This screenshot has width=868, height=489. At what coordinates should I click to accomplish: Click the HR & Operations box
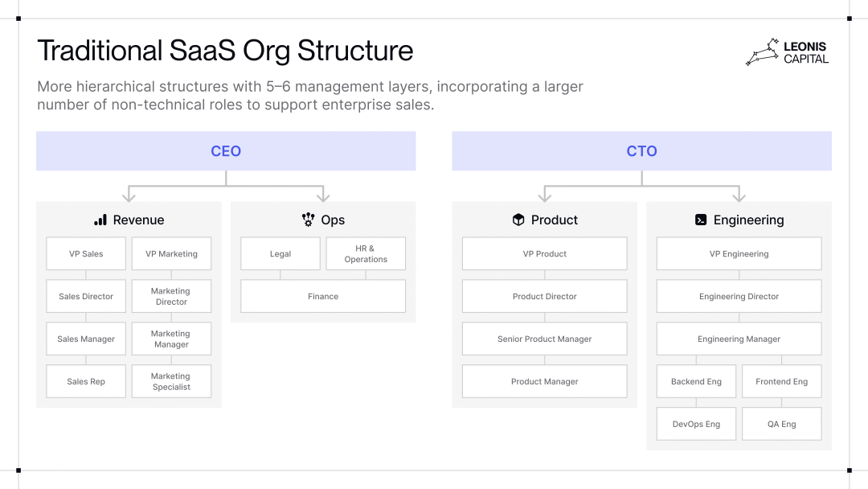point(366,254)
